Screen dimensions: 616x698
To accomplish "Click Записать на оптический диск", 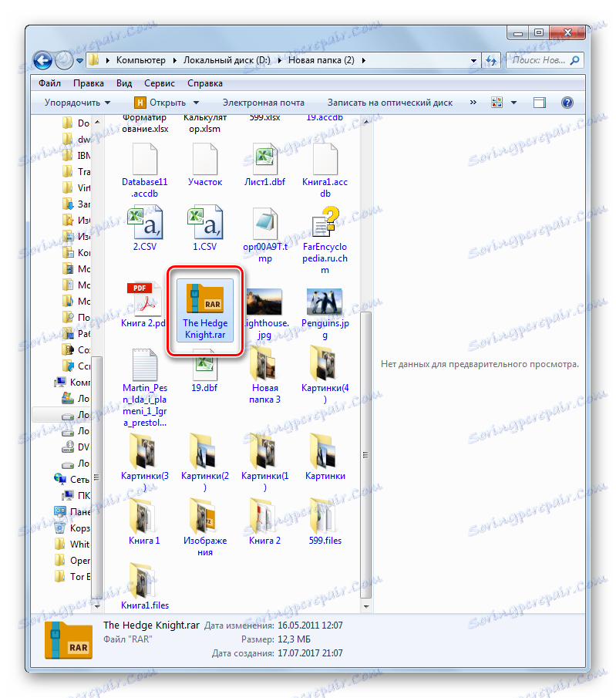I will click(390, 103).
